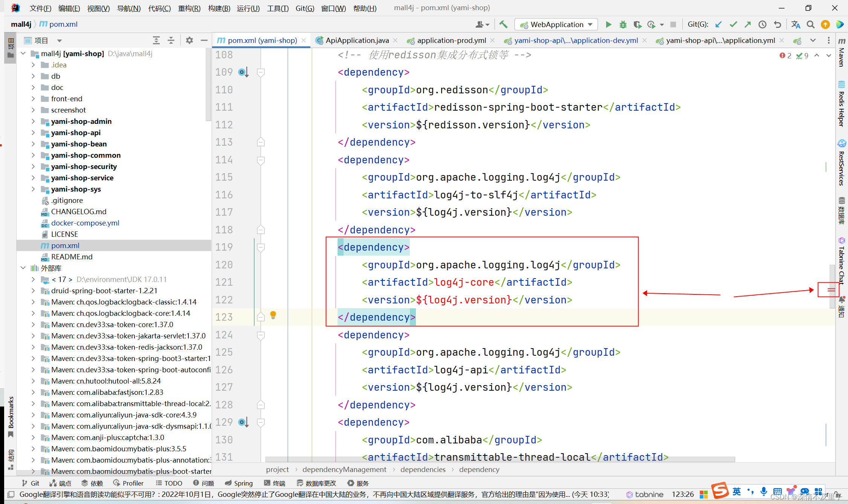848x504 pixels.
Task: Click the green Run button
Action: coord(608,24)
